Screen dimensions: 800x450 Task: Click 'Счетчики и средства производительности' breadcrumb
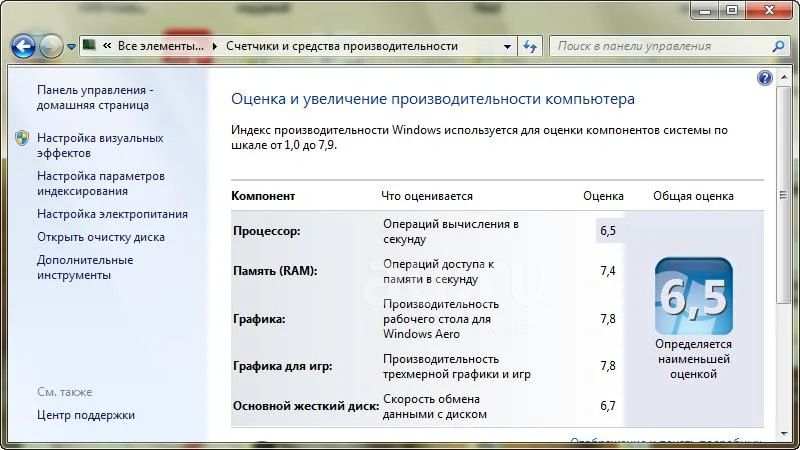(x=341, y=46)
